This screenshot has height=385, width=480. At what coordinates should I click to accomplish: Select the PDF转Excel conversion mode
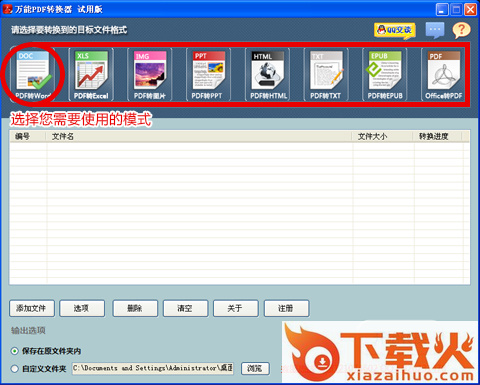click(x=91, y=74)
